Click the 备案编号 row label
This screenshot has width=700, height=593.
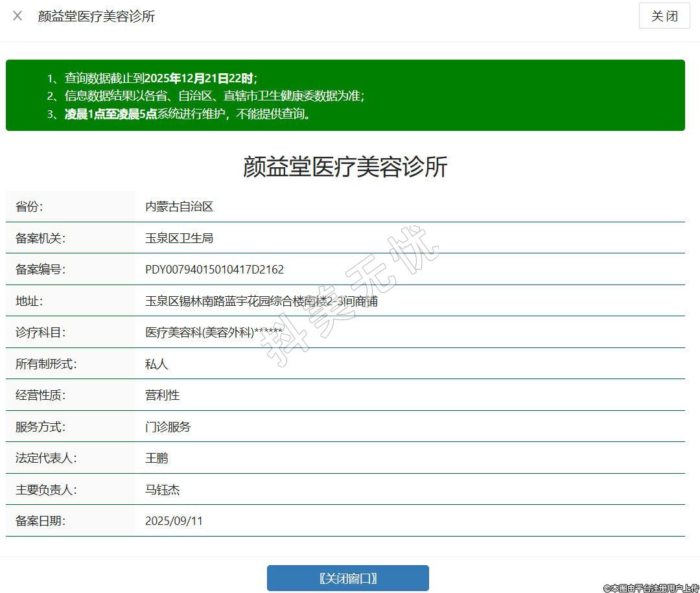pyautogui.click(x=40, y=270)
